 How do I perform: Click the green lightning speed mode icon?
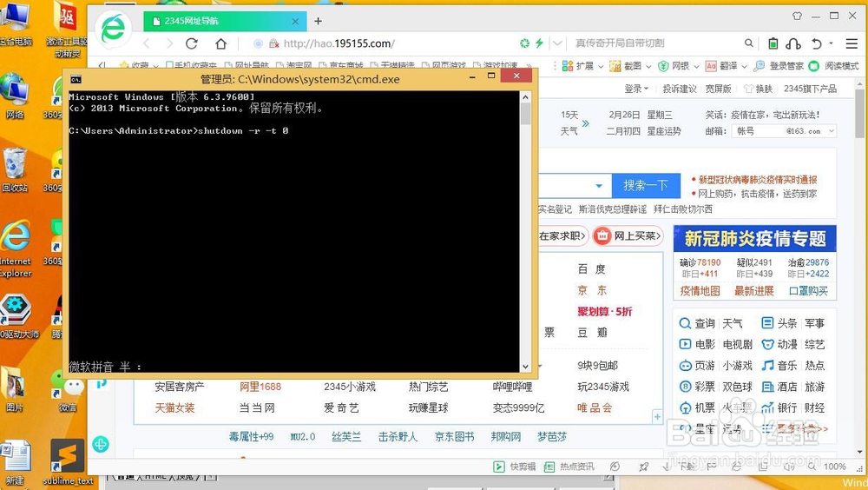coord(539,43)
